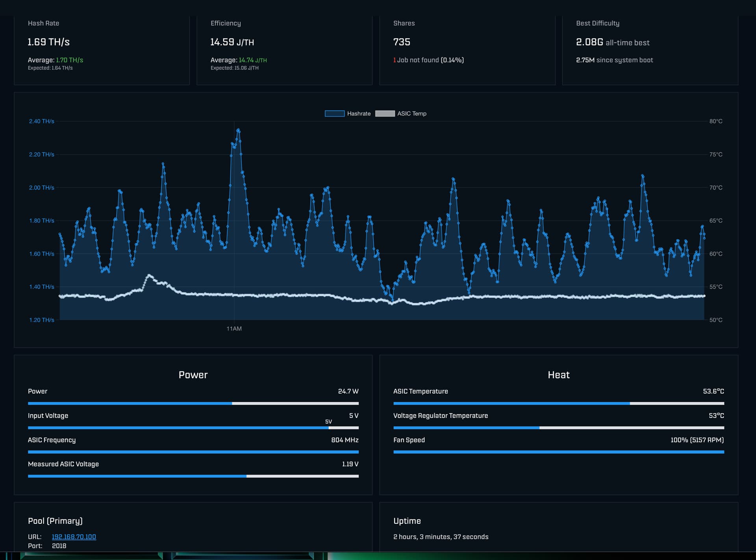Click the Voltage Regulator Temperature bar
Viewport: 756px width, 560px height.
(558, 428)
